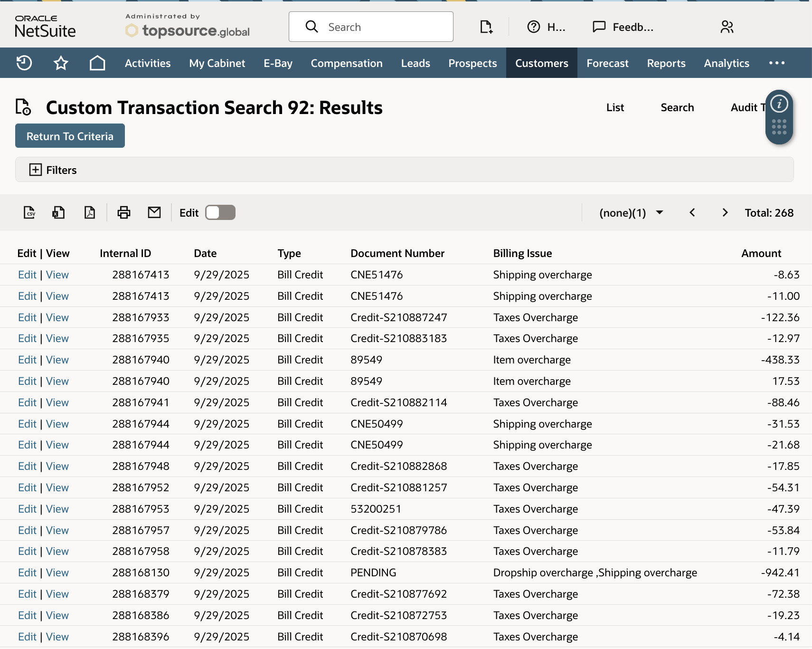View the Credit-S210883183 record
The width and height of the screenshot is (812, 649).
(57, 338)
